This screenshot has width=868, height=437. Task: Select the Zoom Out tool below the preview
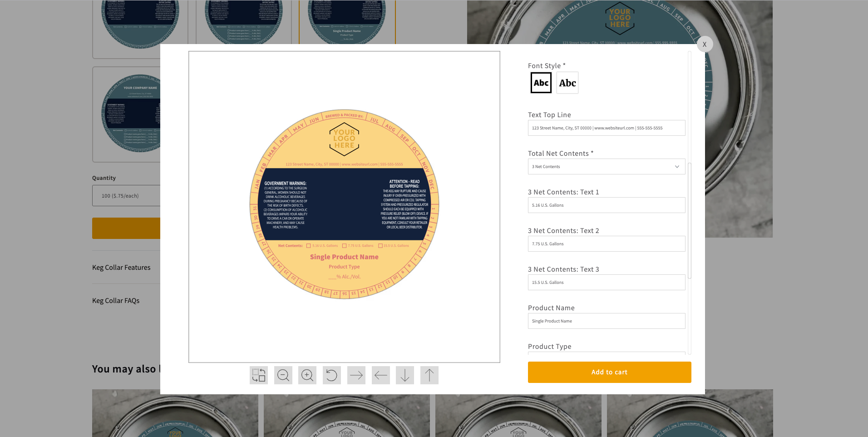(283, 375)
